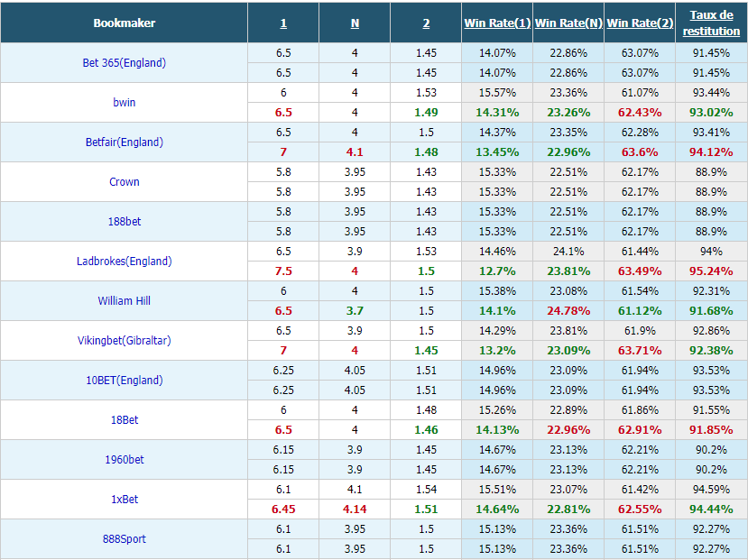Select the 15.57% bwin win rate
The height and width of the screenshot is (560, 748).
(497, 93)
